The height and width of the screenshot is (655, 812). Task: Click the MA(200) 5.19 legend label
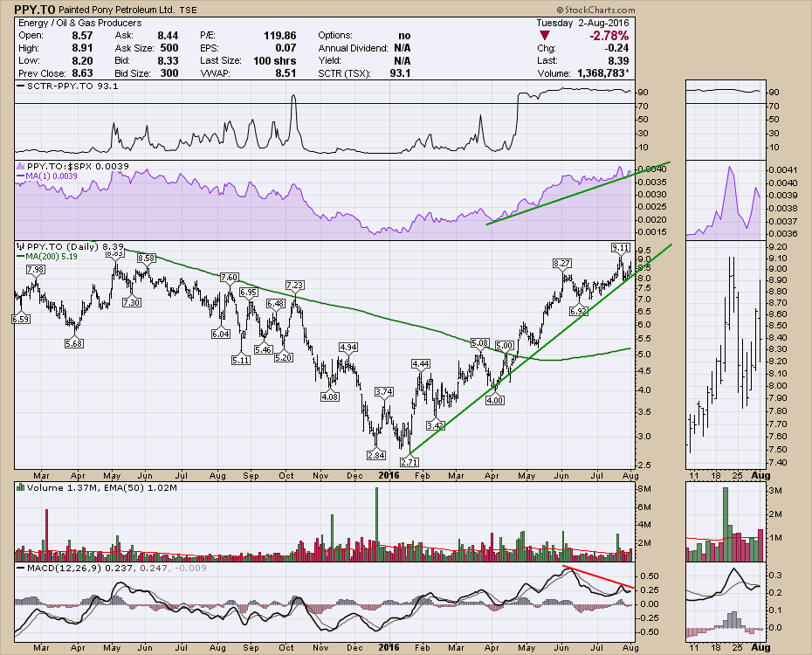click(45, 257)
